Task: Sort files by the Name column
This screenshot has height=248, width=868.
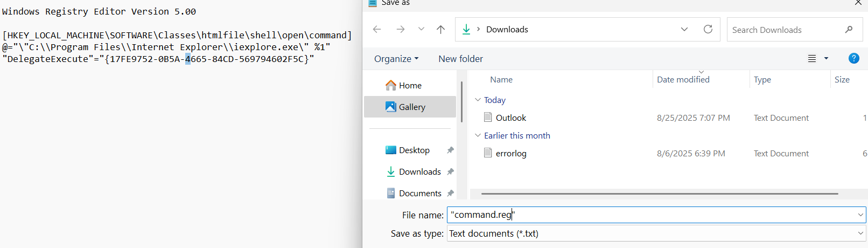Action: coord(501,79)
